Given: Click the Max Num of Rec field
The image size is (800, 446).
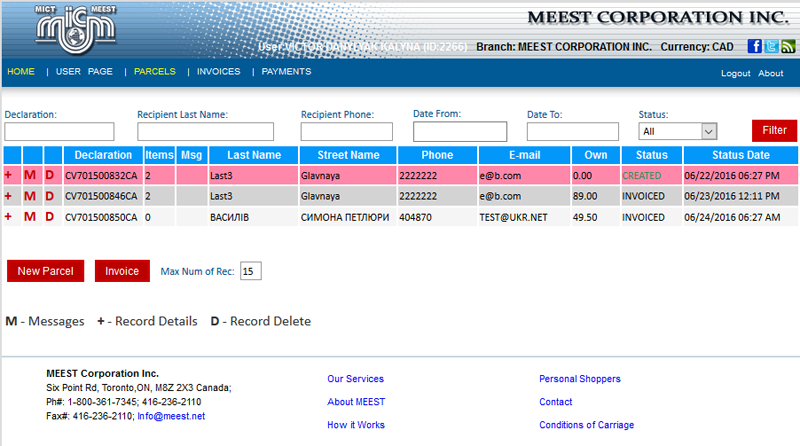Looking at the screenshot, I should 251,271.
